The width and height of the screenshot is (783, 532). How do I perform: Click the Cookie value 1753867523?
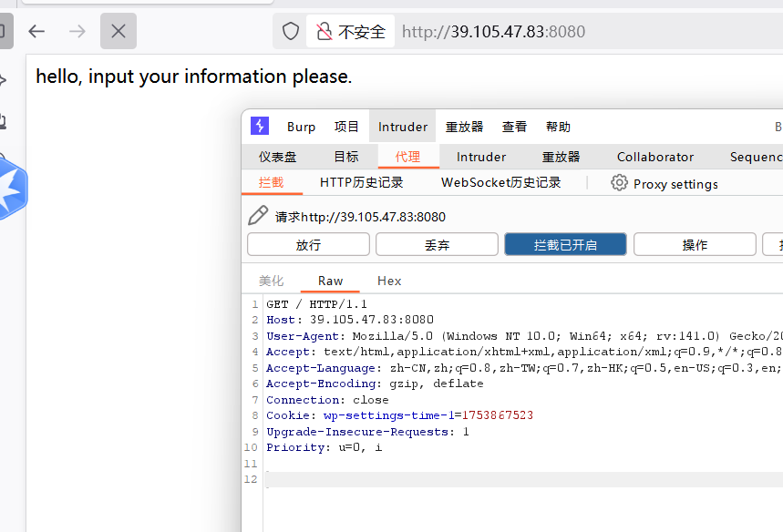(498, 415)
